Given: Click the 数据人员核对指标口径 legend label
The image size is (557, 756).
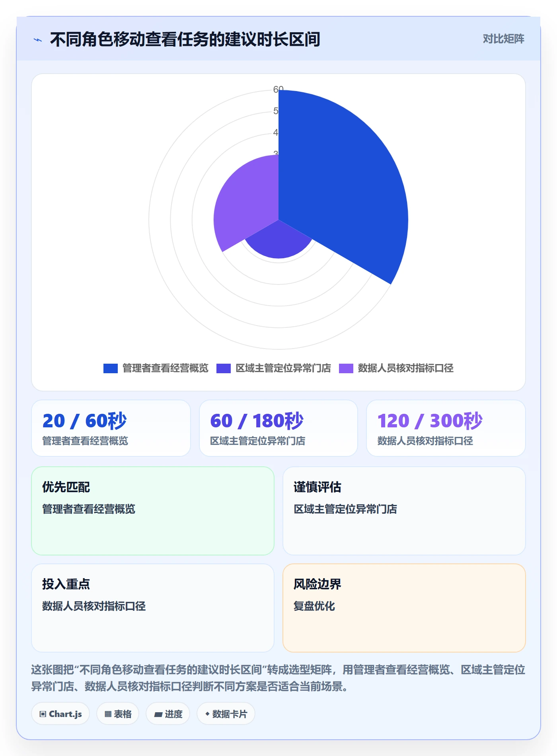Looking at the screenshot, I should [405, 368].
